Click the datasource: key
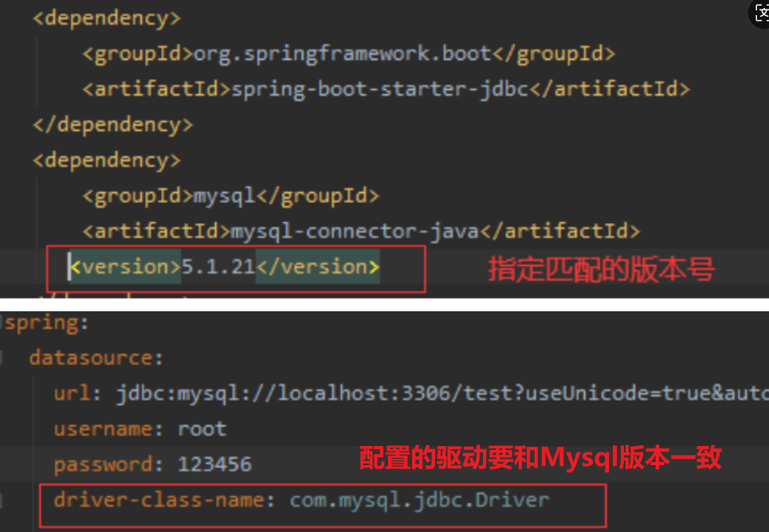Viewport: 769px width, 532px height. [96, 358]
